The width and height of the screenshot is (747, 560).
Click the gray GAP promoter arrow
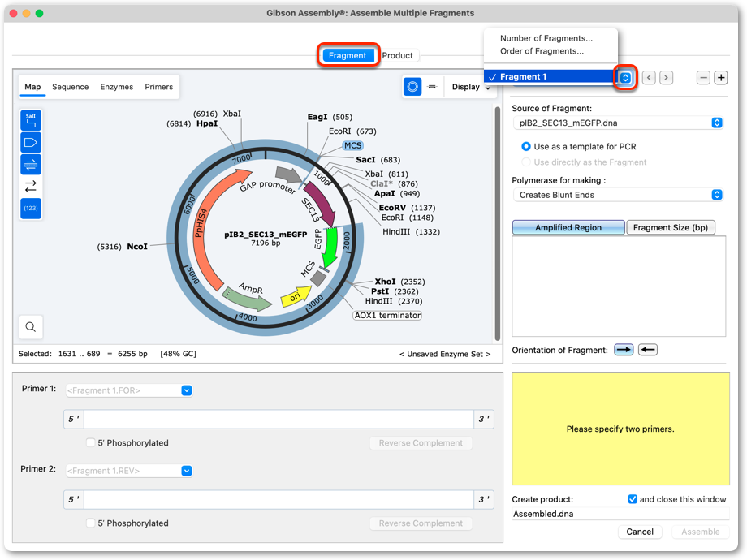(x=289, y=174)
